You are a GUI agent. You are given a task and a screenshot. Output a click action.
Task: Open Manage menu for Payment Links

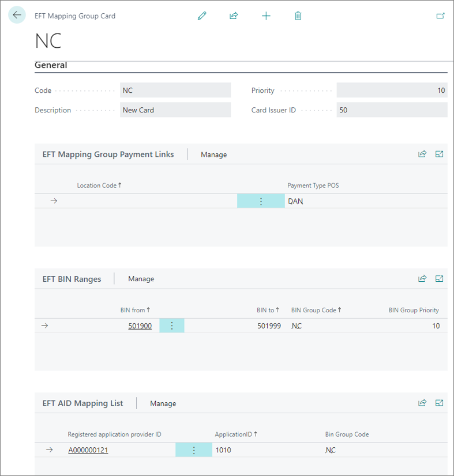tap(213, 155)
